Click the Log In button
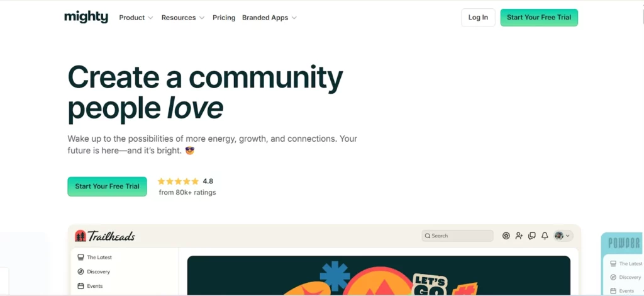 tap(478, 18)
